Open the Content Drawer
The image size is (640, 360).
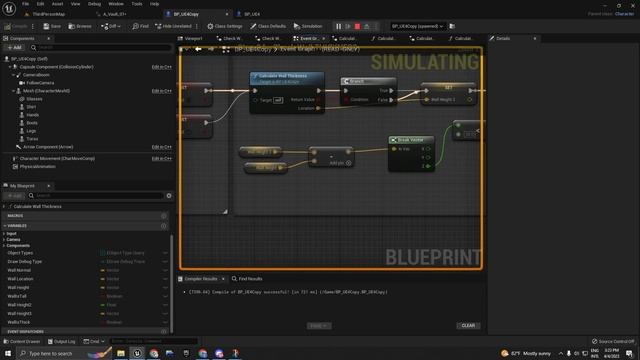click(22, 341)
